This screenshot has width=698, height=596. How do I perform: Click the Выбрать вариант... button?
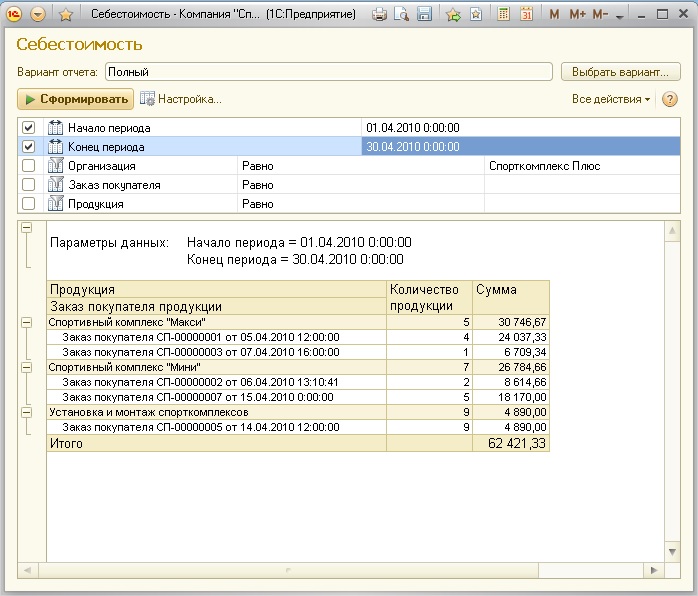point(620,72)
